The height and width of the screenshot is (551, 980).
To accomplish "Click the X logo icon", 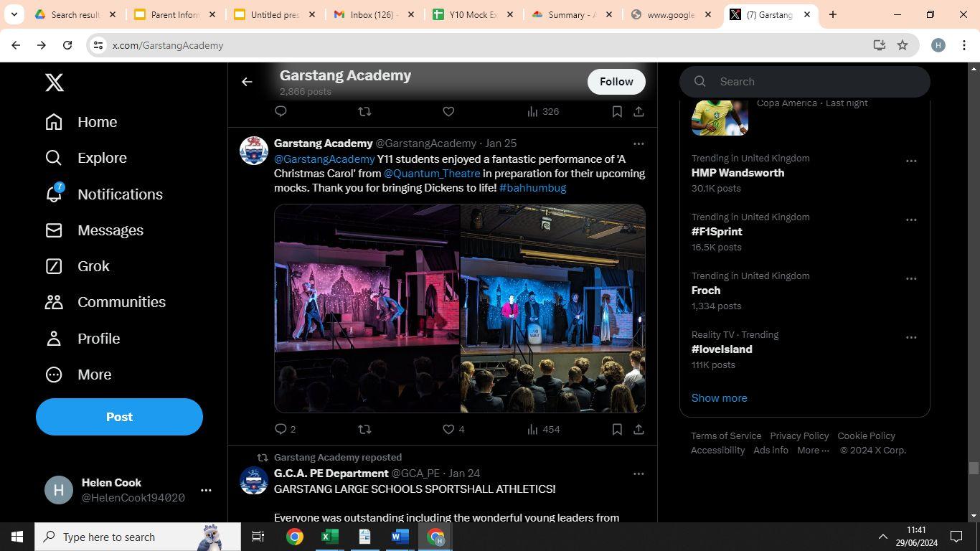I will pyautogui.click(x=55, y=83).
